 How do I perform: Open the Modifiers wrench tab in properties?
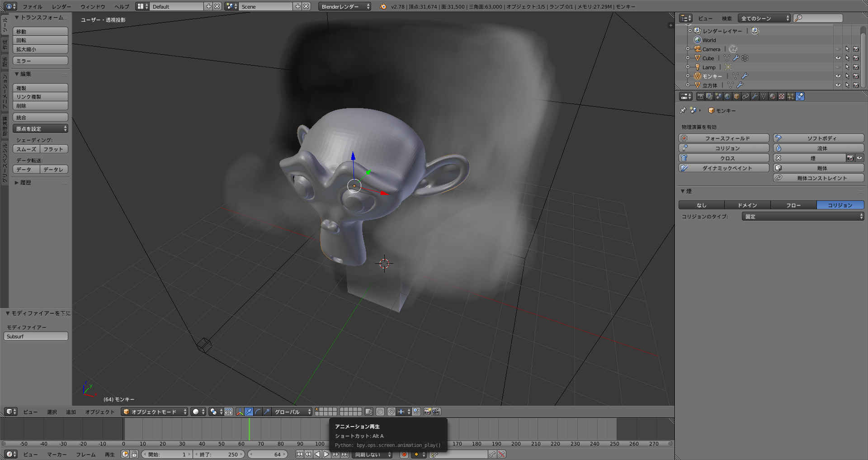[x=755, y=96]
